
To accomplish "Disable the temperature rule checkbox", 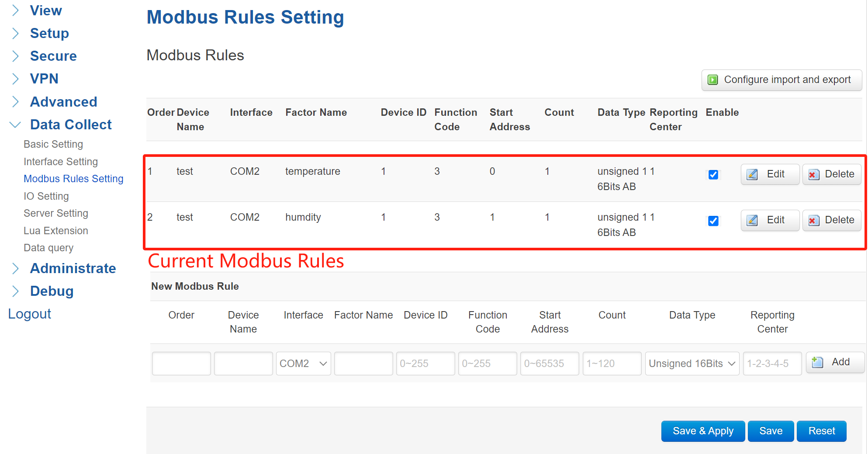I will pyautogui.click(x=713, y=175).
